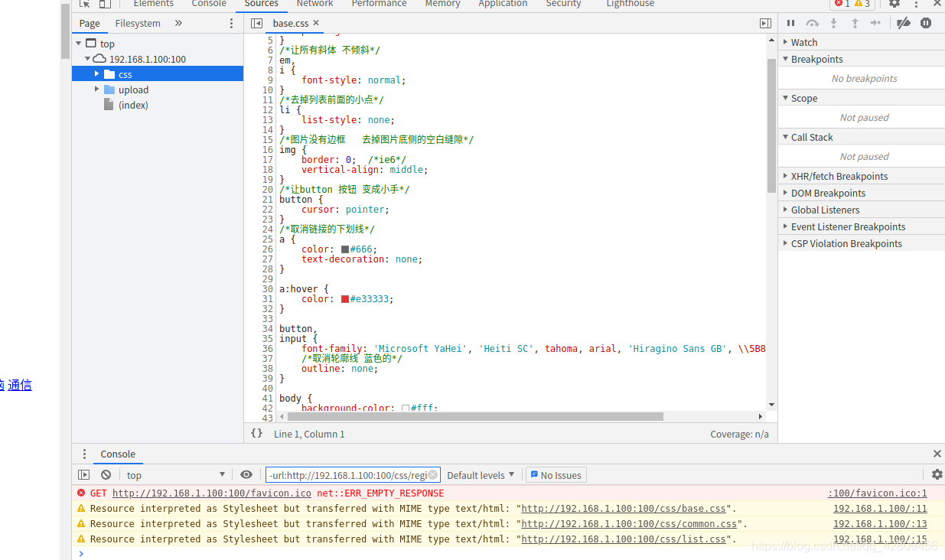Open the favicon.ico error URL link
945x560 pixels.
tap(212, 493)
